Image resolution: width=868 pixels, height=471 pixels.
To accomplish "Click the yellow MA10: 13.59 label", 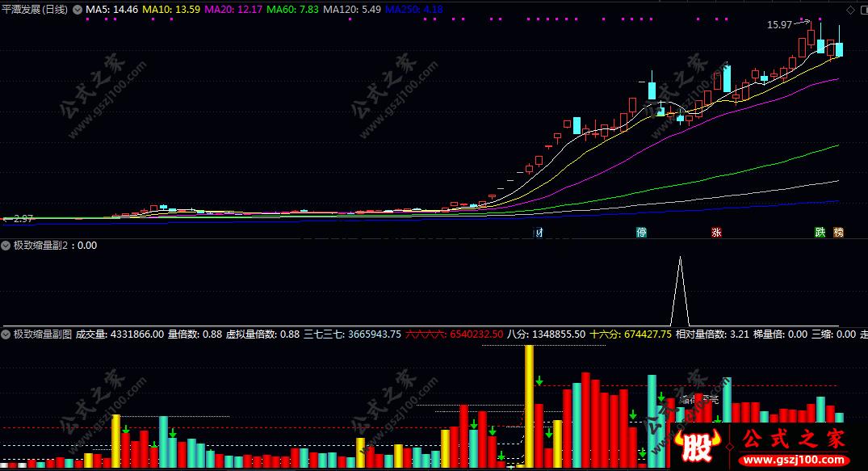I will tap(171, 10).
